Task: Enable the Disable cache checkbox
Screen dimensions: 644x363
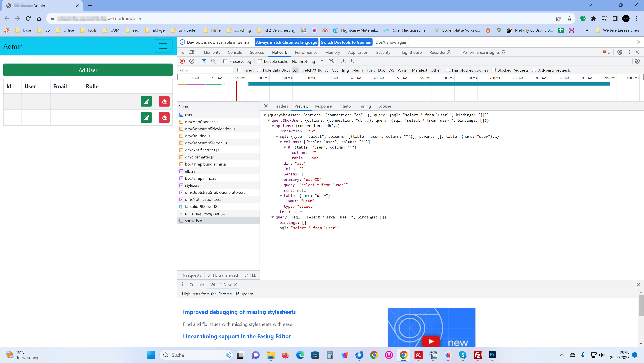Action: pyautogui.click(x=260, y=61)
